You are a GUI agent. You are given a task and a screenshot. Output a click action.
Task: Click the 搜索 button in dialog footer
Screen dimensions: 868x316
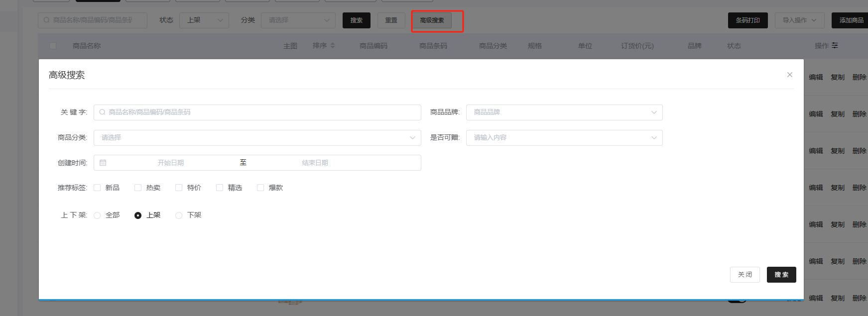coord(781,275)
